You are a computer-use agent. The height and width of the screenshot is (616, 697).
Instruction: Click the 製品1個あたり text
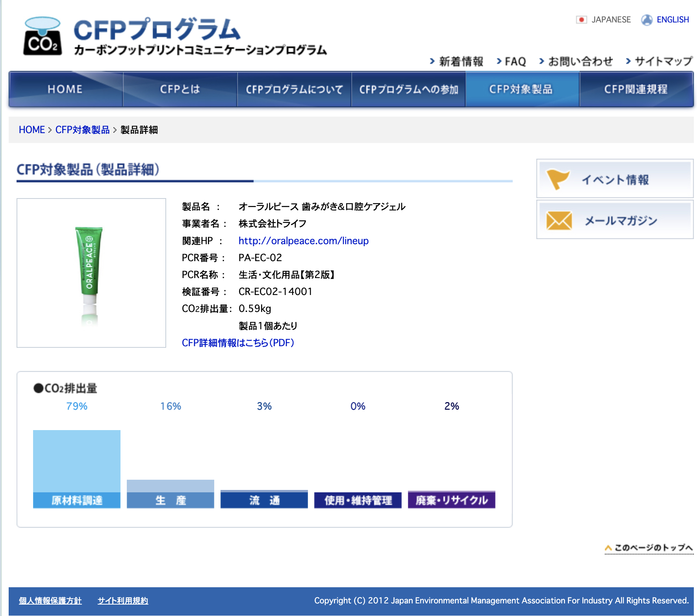point(268,326)
